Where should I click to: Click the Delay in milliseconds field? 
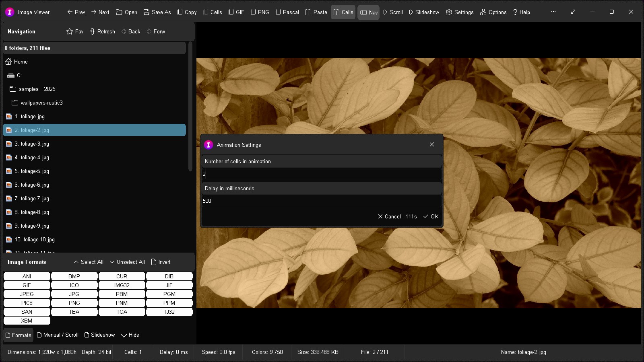pyautogui.click(x=321, y=201)
